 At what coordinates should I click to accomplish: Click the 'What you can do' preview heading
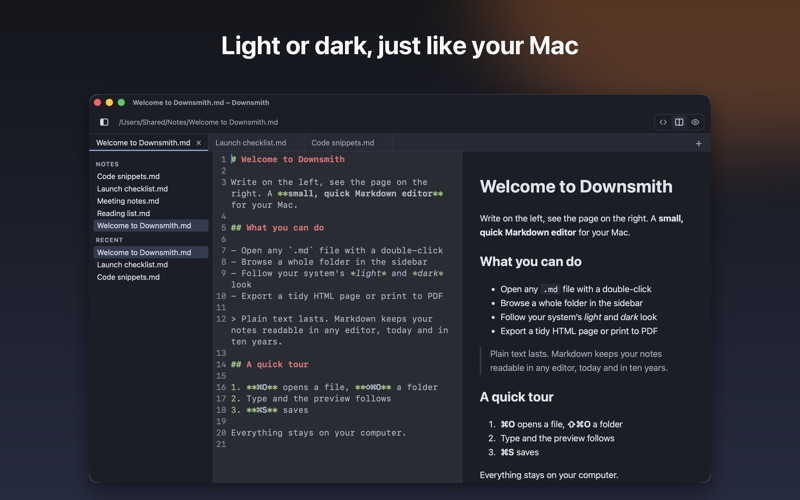[x=531, y=262]
